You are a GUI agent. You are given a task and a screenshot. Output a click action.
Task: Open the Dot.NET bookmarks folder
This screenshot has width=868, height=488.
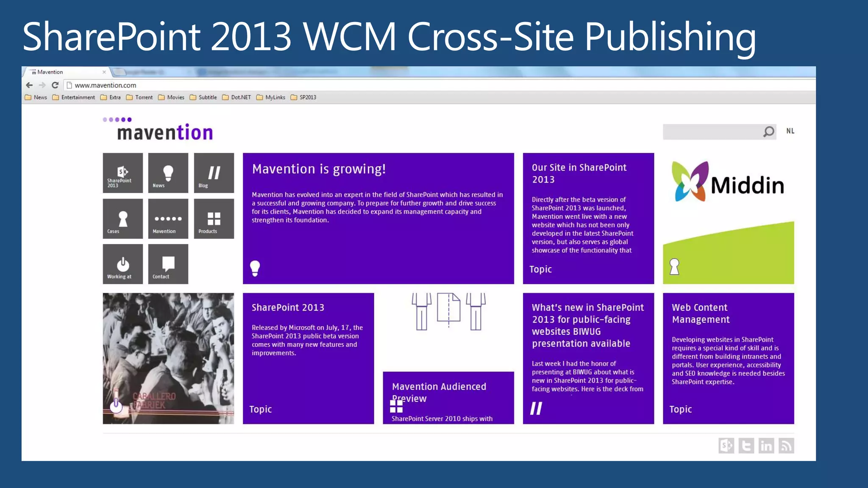[x=236, y=97]
